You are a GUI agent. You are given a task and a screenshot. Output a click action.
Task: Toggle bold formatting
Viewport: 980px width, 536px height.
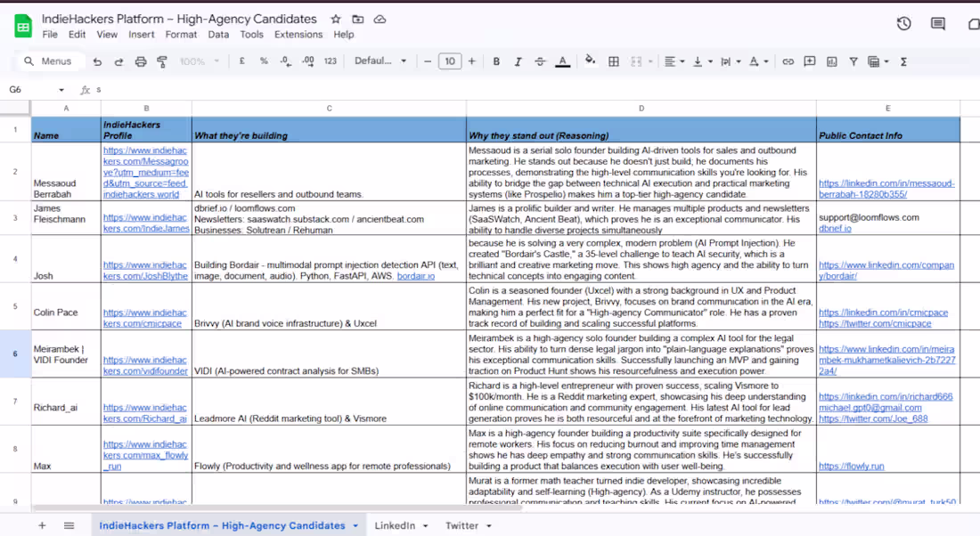pyautogui.click(x=496, y=61)
